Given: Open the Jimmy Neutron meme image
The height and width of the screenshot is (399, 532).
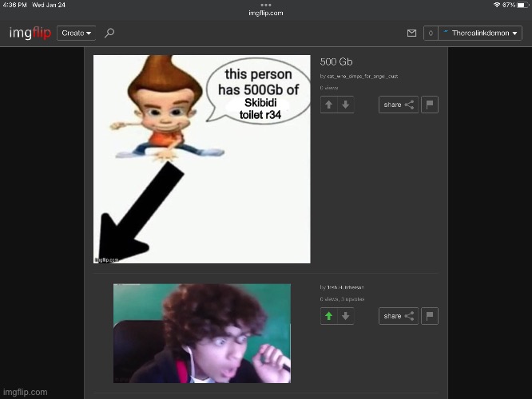Looking at the screenshot, I should 202,159.
